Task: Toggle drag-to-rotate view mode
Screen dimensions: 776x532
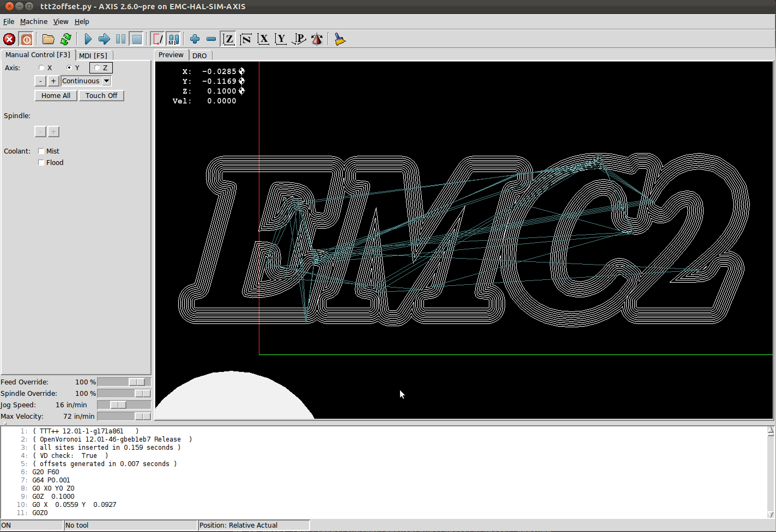Action: pyautogui.click(x=317, y=39)
